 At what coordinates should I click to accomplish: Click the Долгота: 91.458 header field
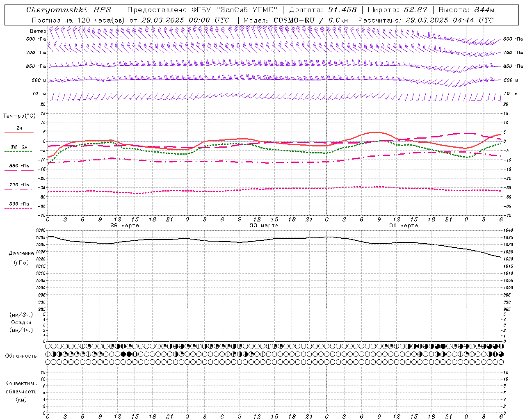pyautogui.click(x=323, y=10)
